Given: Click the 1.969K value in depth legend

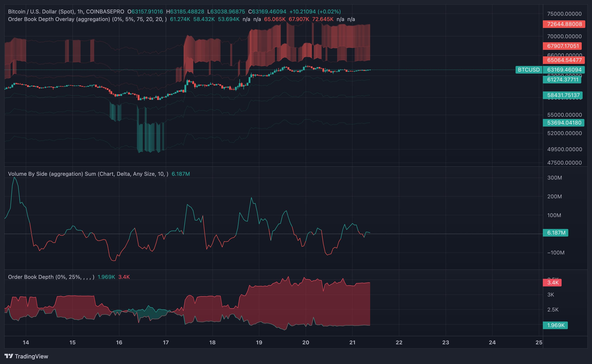Looking at the screenshot, I should click(x=106, y=277).
